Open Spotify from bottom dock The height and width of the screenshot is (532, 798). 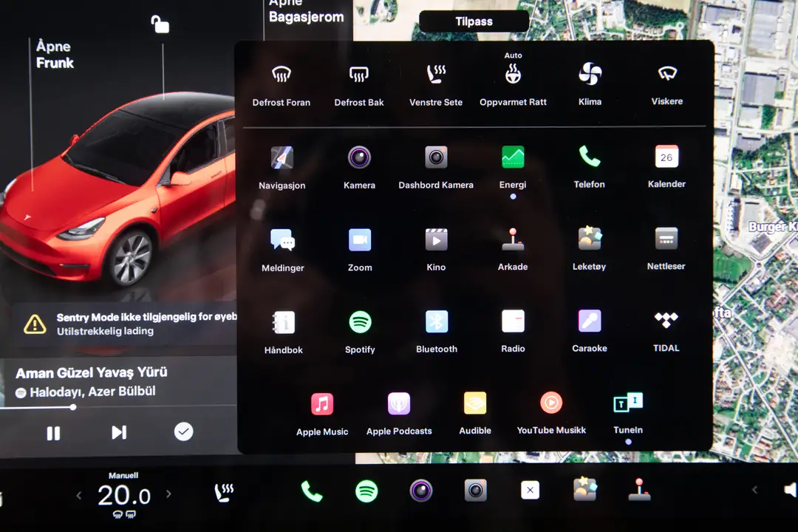pos(366,491)
